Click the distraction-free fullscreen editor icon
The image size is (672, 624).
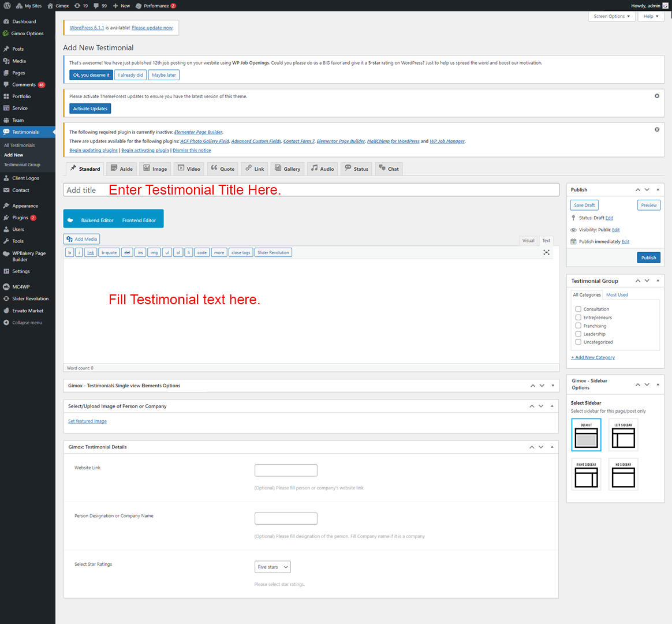click(x=546, y=252)
